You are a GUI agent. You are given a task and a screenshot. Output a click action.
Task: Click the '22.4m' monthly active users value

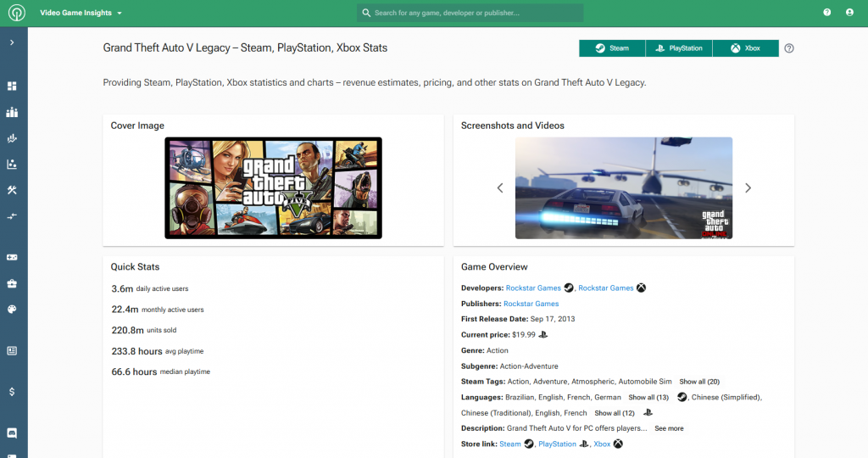125,309
